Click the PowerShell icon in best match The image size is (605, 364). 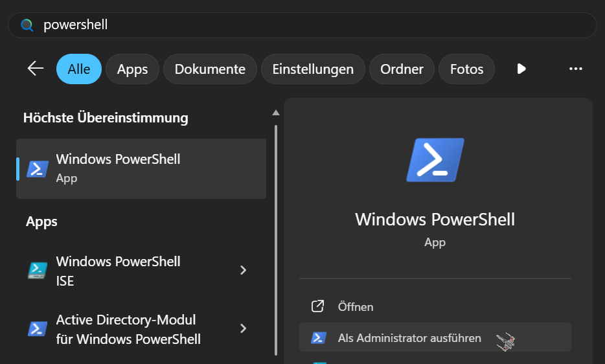pos(38,168)
